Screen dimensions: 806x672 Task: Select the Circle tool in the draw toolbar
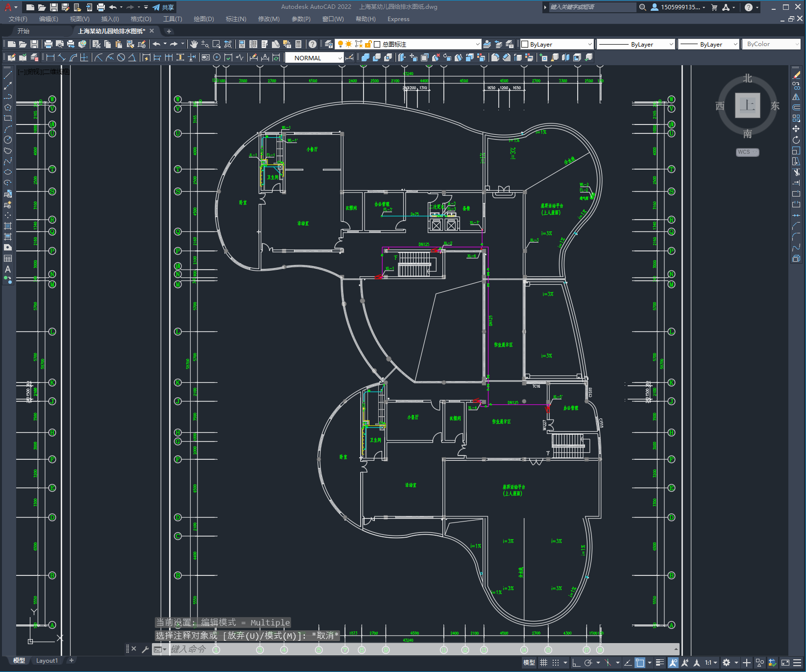pyautogui.click(x=8, y=140)
